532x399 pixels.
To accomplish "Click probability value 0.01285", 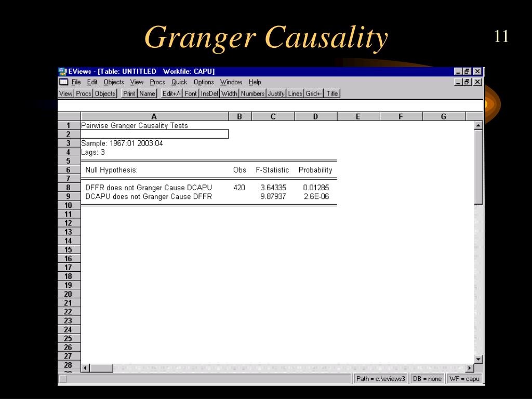I will pos(316,188).
